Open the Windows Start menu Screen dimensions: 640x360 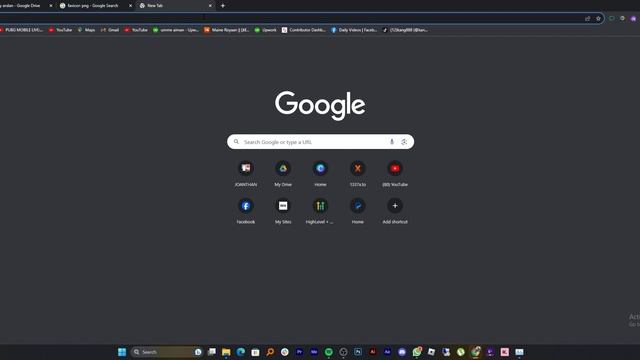click(x=122, y=352)
